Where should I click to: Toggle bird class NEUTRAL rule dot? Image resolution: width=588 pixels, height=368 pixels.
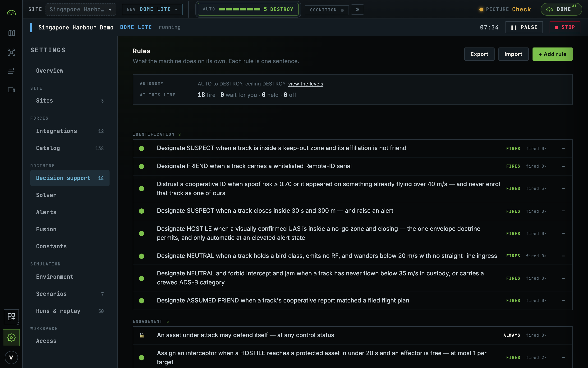[142, 256]
